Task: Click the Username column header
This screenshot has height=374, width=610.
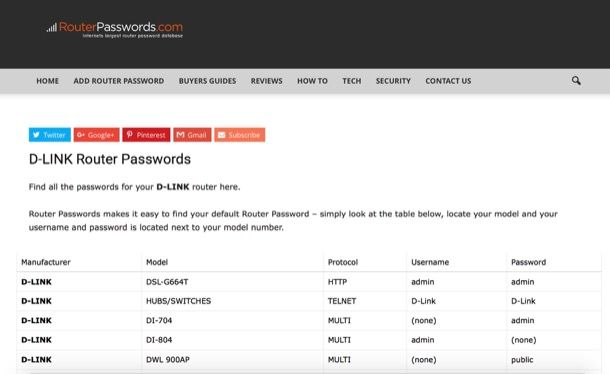Action: [430, 262]
